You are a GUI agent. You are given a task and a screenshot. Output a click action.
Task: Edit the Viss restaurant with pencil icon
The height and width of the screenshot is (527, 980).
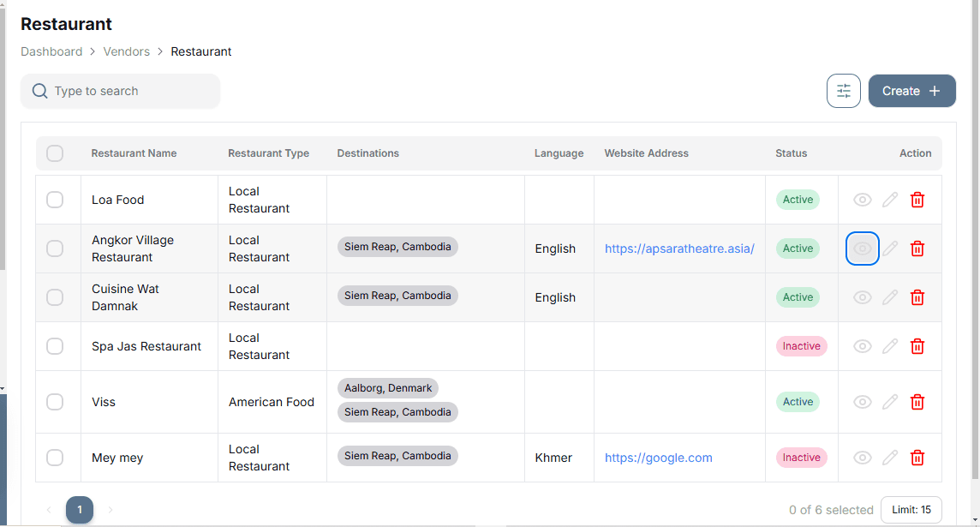tap(890, 402)
